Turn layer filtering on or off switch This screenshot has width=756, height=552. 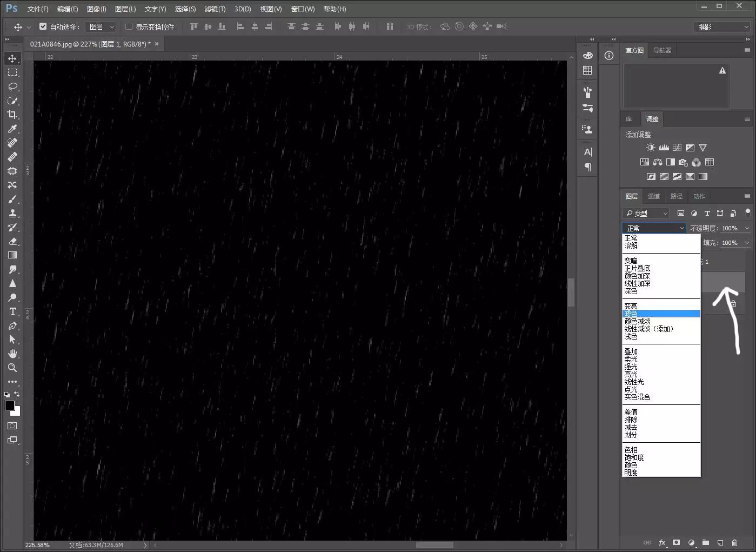coord(748,212)
